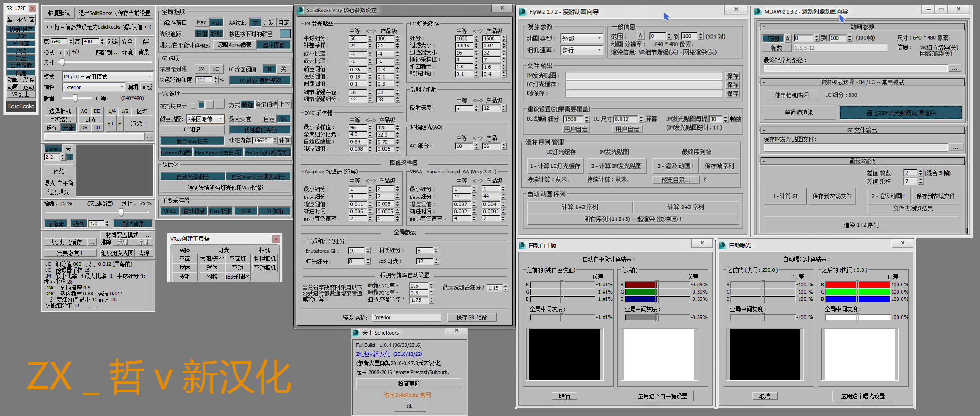Click the ... browse button for 保存IM发光贴图文件
The image size is (980, 416).
click(x=955, y=147)
